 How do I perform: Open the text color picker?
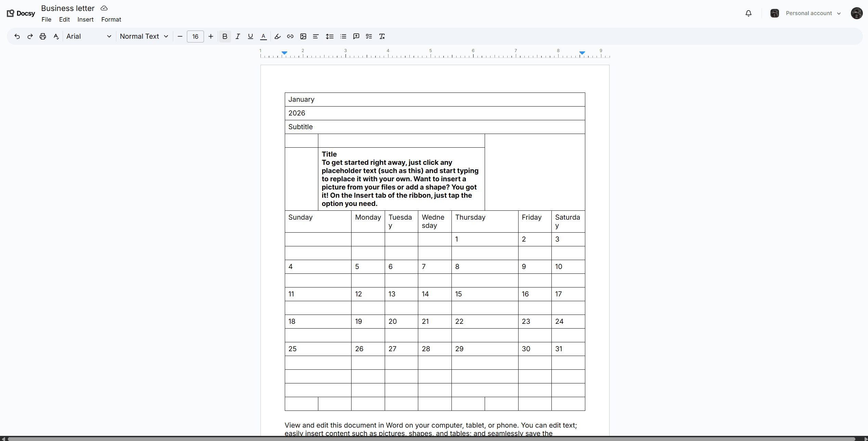coord(264,36)
